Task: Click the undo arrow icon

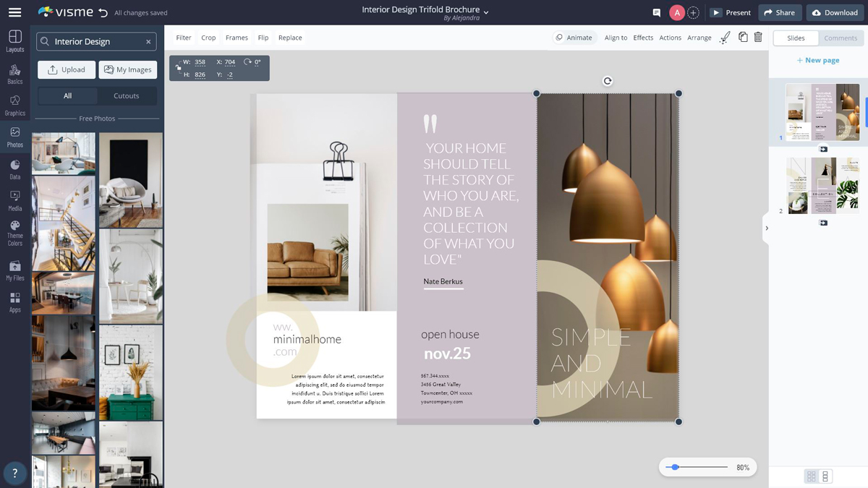Action: [103, 13]
